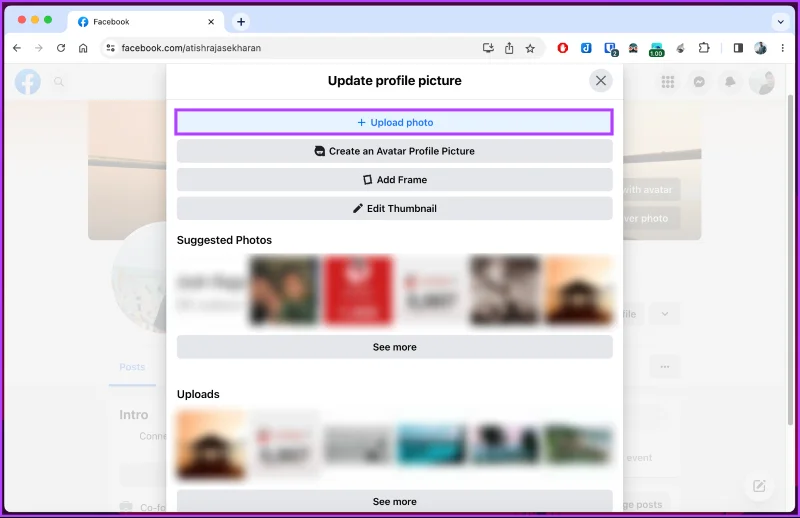Click the install app icon in address bar
Screen dimensions: 800x518
488,48
